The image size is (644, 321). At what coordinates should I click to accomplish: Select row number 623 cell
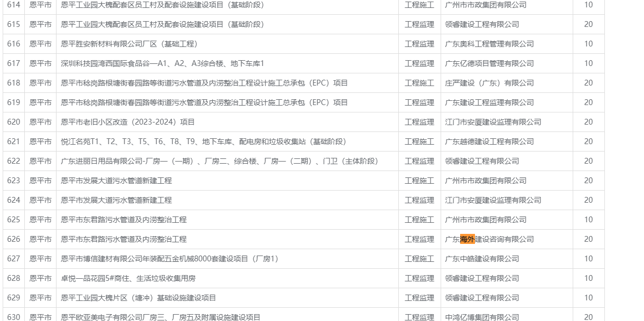coord(14,181)
